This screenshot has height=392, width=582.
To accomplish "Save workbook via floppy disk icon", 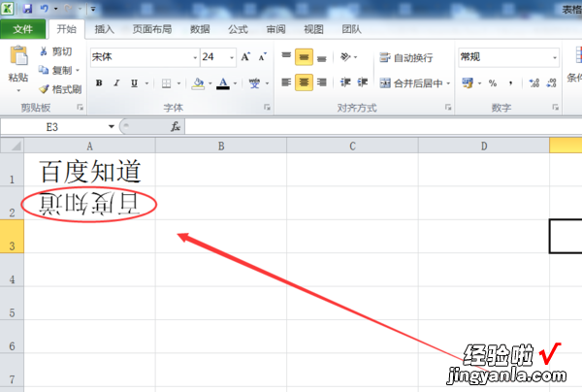I will click(27, 8).
